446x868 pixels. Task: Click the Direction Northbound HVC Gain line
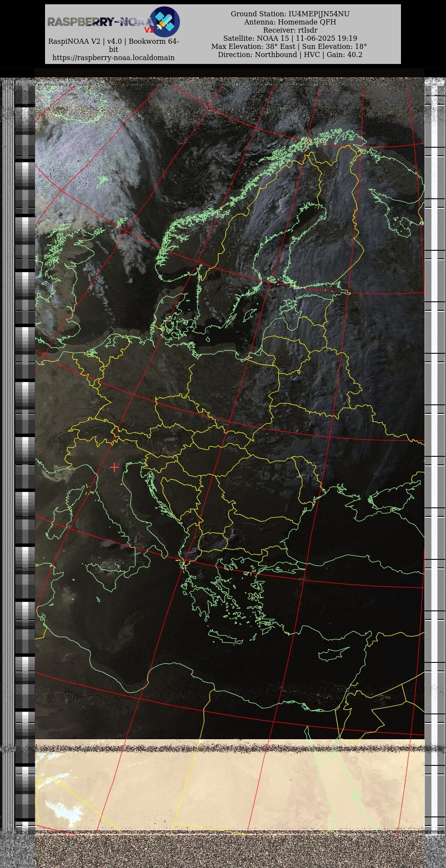tap(290, 55)
